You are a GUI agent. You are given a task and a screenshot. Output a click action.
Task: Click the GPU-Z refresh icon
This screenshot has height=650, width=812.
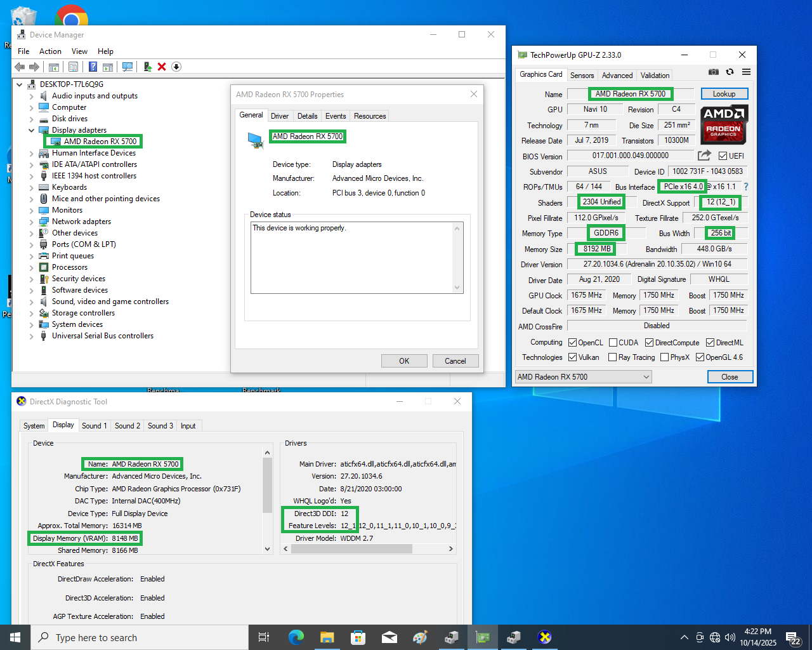coord(730,72)
